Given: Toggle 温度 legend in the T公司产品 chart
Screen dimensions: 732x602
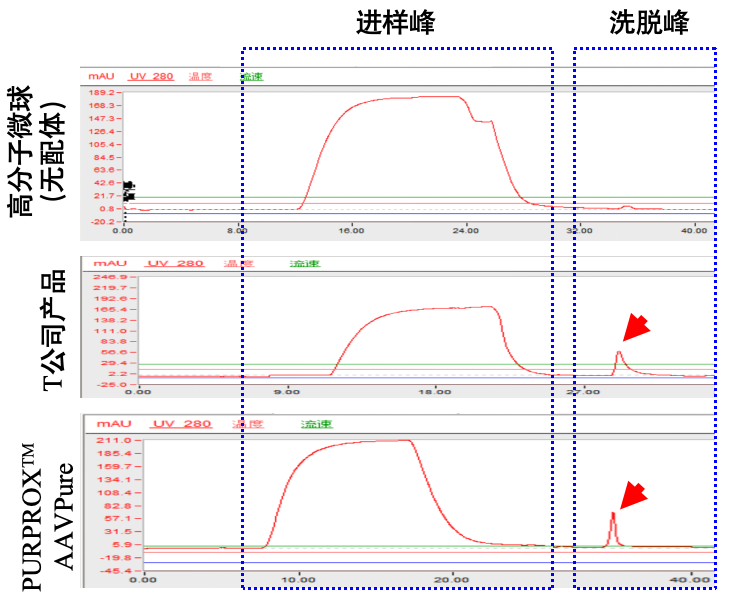Looking at the screenshot, I should tap(239, 264).
